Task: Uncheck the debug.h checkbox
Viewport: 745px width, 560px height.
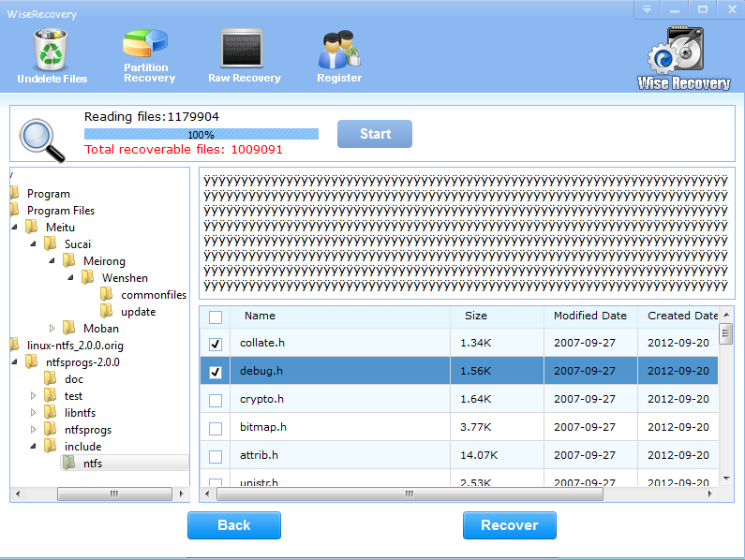Action: click(216, 372)
